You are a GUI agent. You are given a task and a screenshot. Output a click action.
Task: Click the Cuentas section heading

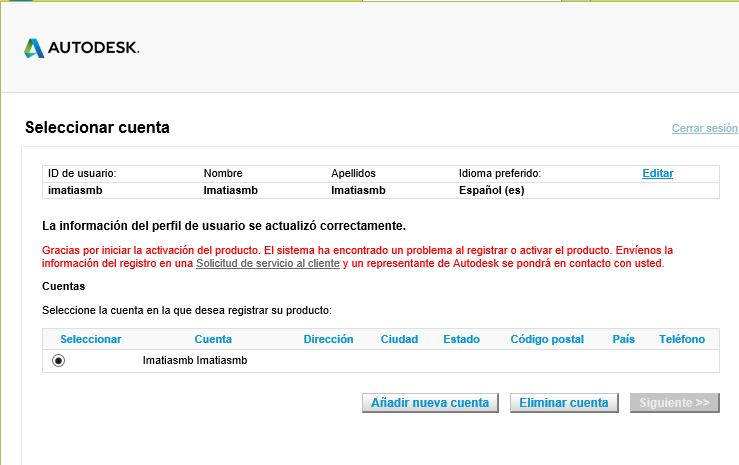pyautogui.click(x=64, y=286)
